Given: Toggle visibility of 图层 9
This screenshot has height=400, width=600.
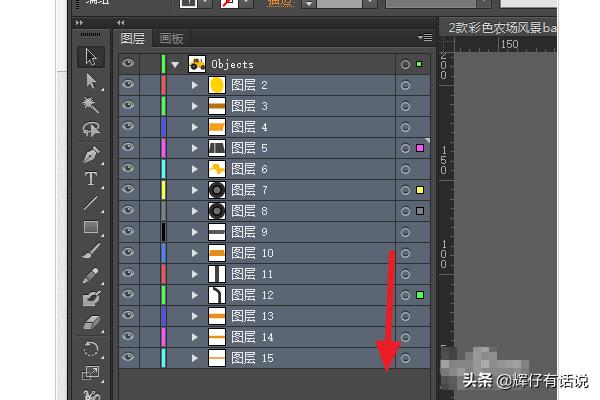Looking at the screenshot, I should [x=128, y=232].
